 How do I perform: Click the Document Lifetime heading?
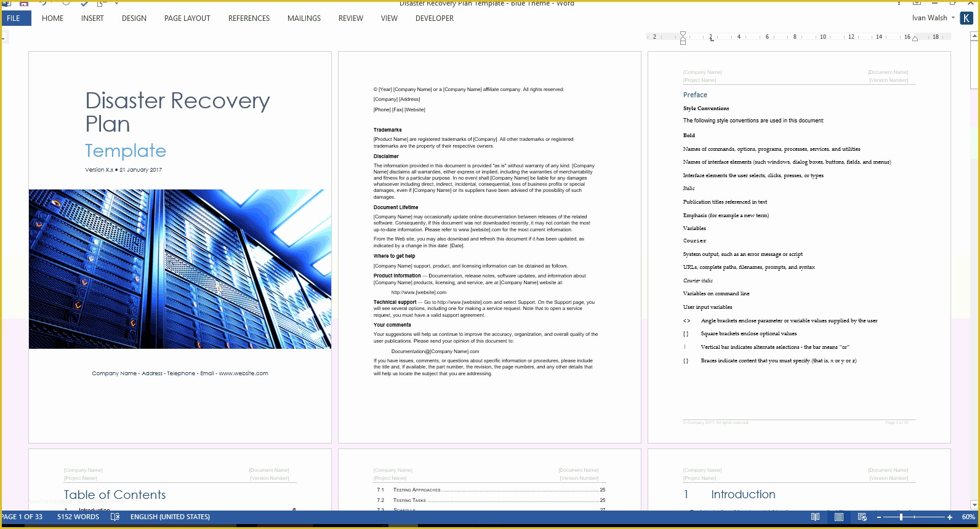(x=395, y=207)
